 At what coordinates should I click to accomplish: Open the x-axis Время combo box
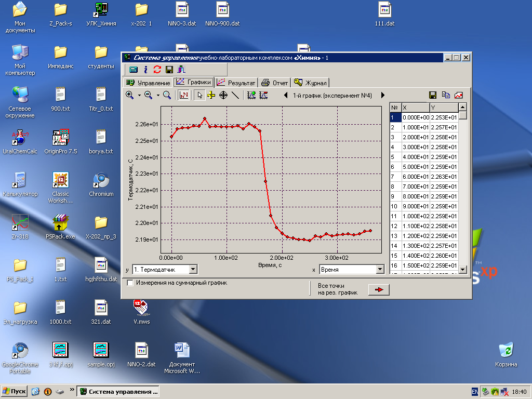[352, 270]
